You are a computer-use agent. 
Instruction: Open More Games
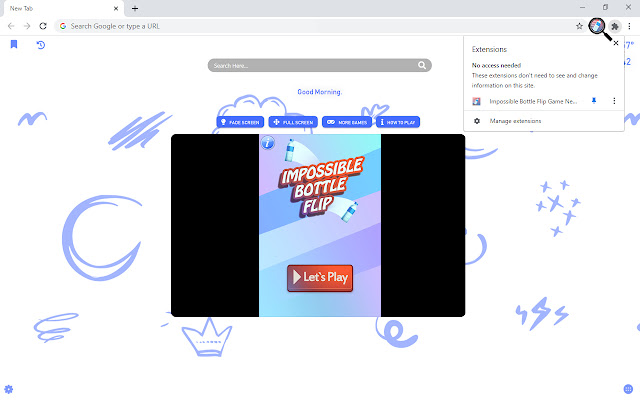[x=347, y=122]
